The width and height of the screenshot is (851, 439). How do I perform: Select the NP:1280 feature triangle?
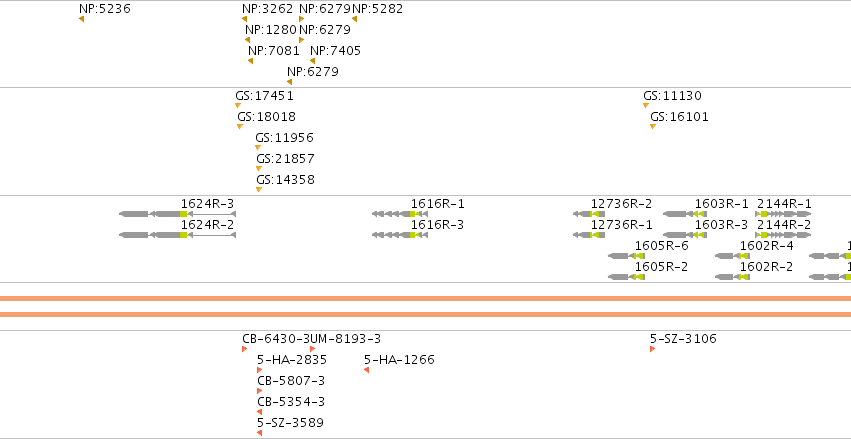tap(247, 40)
